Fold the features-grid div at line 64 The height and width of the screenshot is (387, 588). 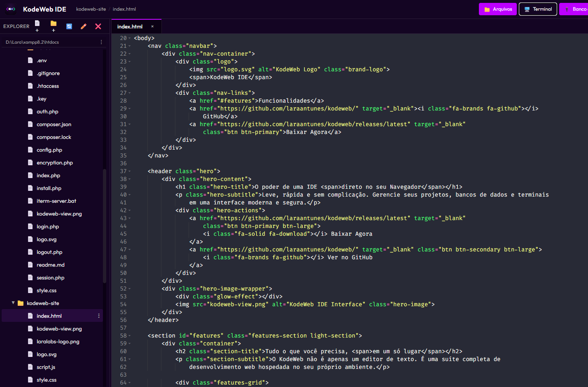coord(129,382)
